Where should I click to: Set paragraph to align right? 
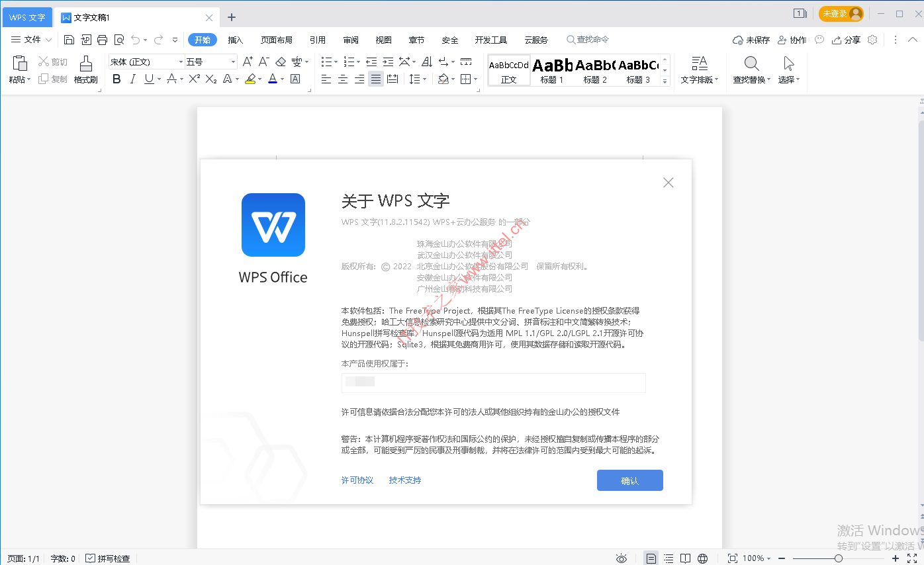359,79
